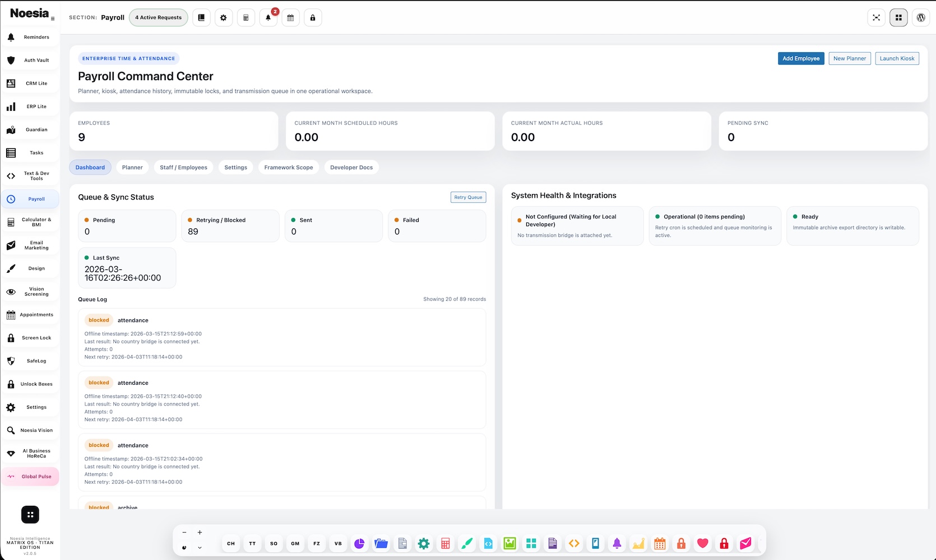Open yellow chart icon in dock
This screenshot has height=560, width=936.
638,543
